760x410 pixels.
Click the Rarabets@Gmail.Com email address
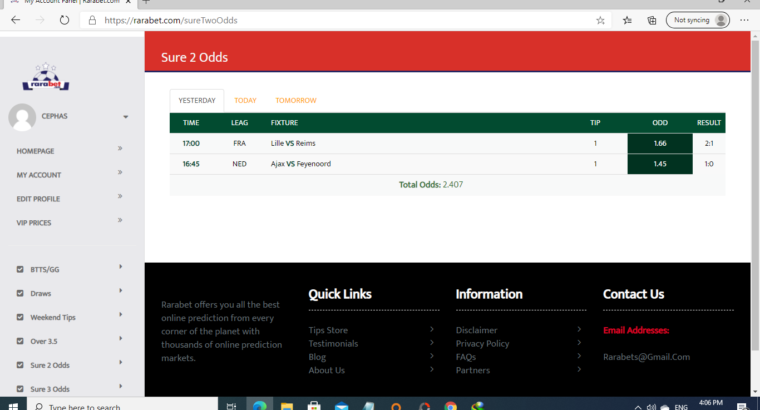click(x=646, y=357)
